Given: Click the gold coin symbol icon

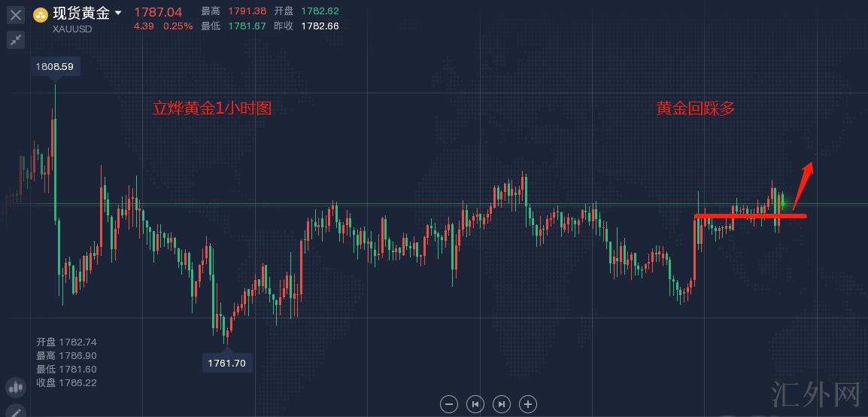Looking at the screenshot, I should tap(41, 15).
